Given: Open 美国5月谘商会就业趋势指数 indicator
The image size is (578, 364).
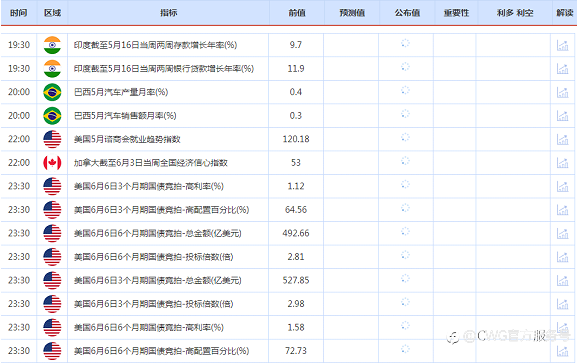Looking at the screenshot, I should (127, 139).
